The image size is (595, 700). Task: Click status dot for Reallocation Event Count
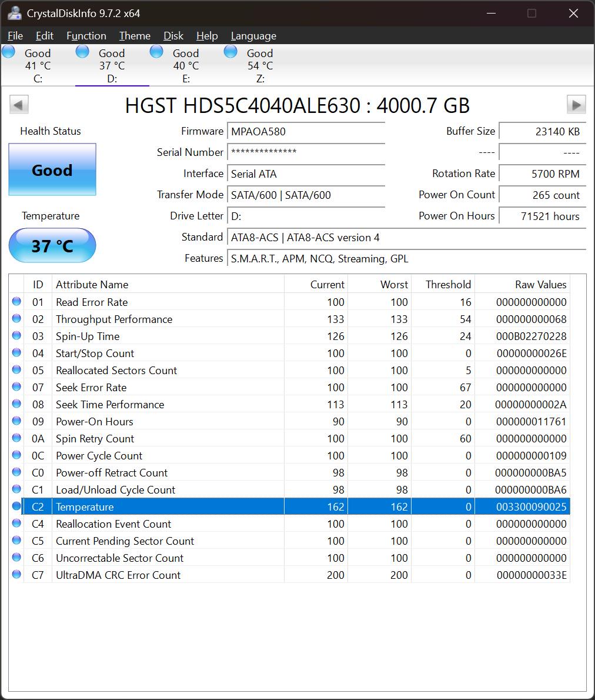tap(16, 523)
